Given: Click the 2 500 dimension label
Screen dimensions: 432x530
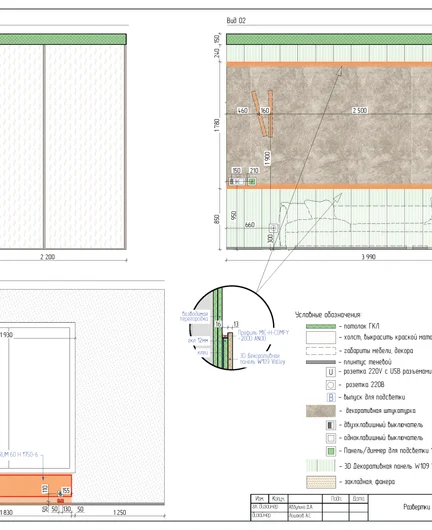Looking at the screenshot, I should (x=360, y=111).
